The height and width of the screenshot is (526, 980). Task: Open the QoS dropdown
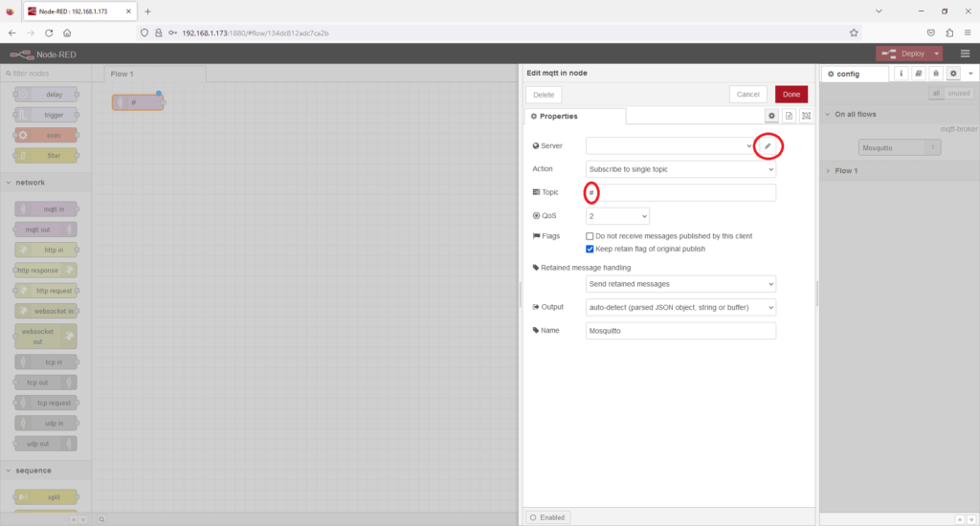pos(617,216)
